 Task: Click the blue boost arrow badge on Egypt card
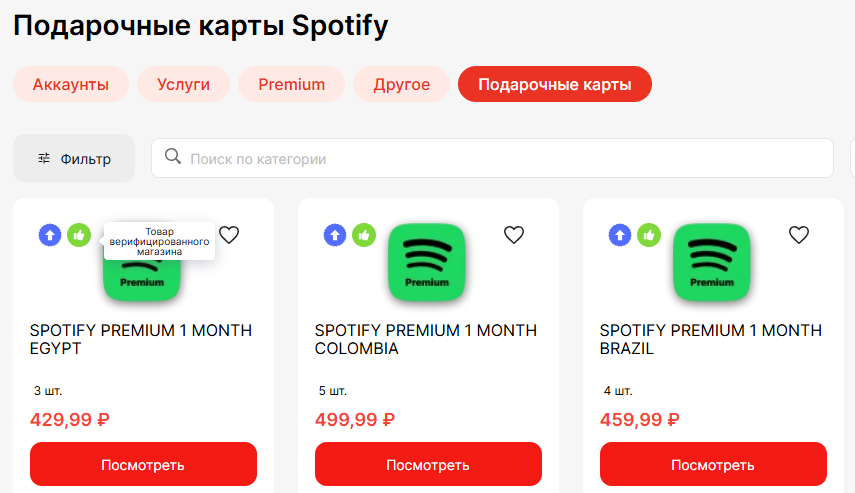(50, 235)
